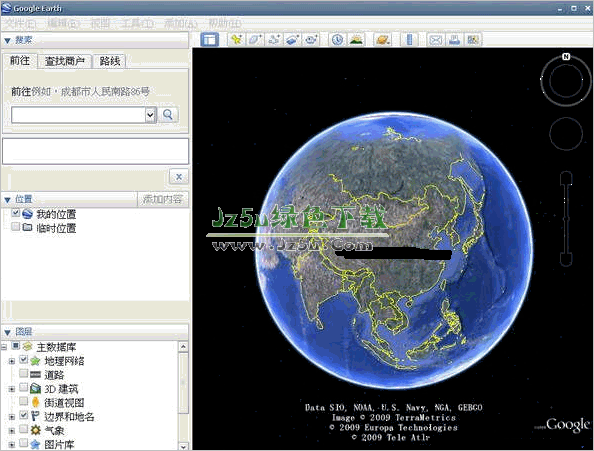Click the 道路 road icon
The width and height of the screenshot is (594, 451).
click(35, 375)
